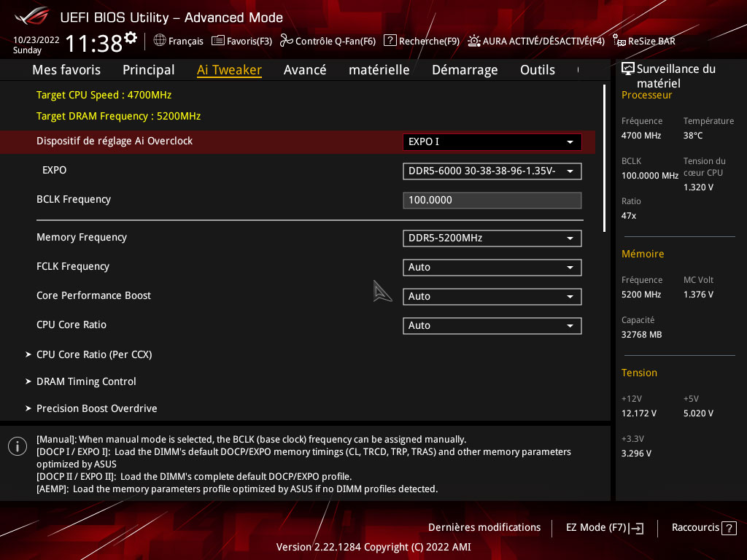Click the ReSize BAR icon

tap(619, 41)
